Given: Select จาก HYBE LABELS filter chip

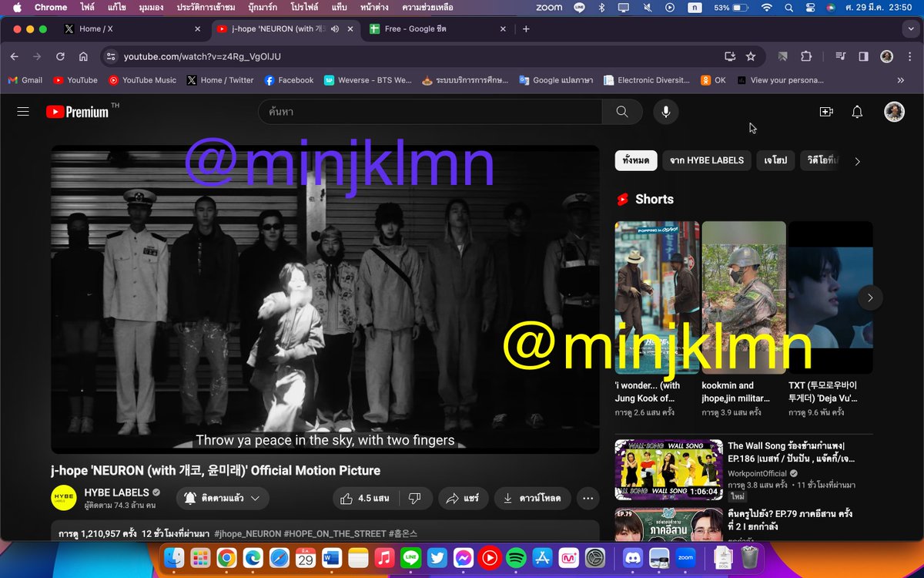Looking at the screenshot, I should tap(707, 160).
